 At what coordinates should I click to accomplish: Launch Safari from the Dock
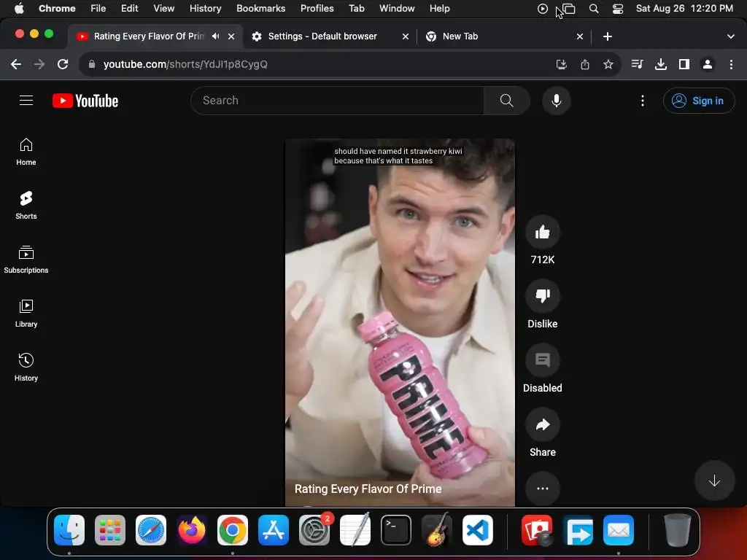point(151,530)
